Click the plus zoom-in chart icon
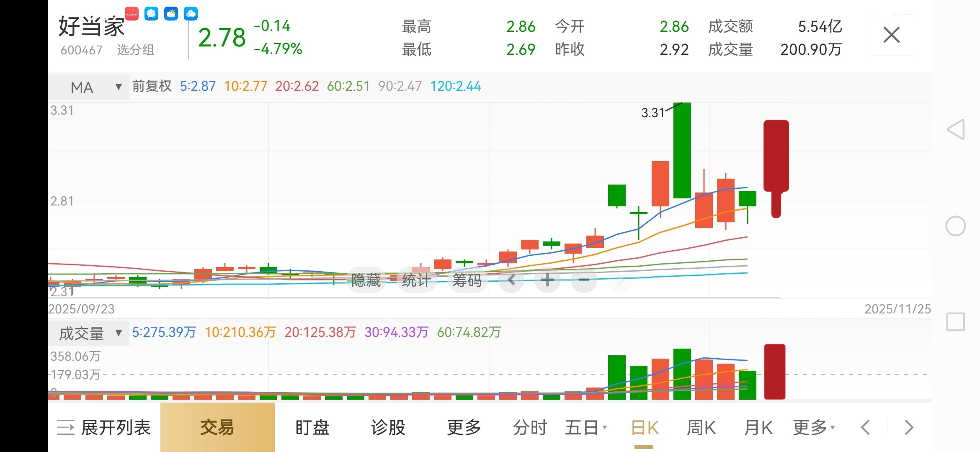This screenshot has width=980, height=452. point(547,280)
